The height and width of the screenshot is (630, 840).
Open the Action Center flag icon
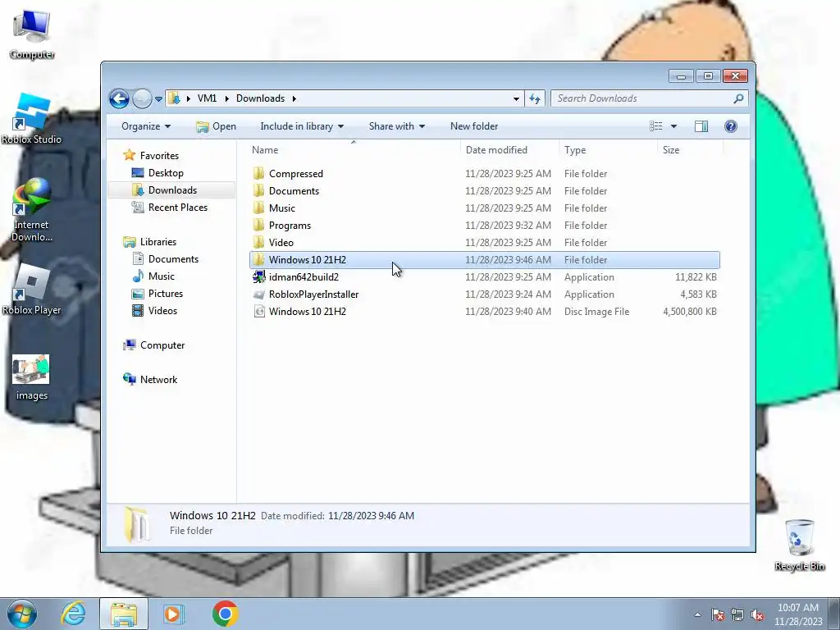(718, 614)
